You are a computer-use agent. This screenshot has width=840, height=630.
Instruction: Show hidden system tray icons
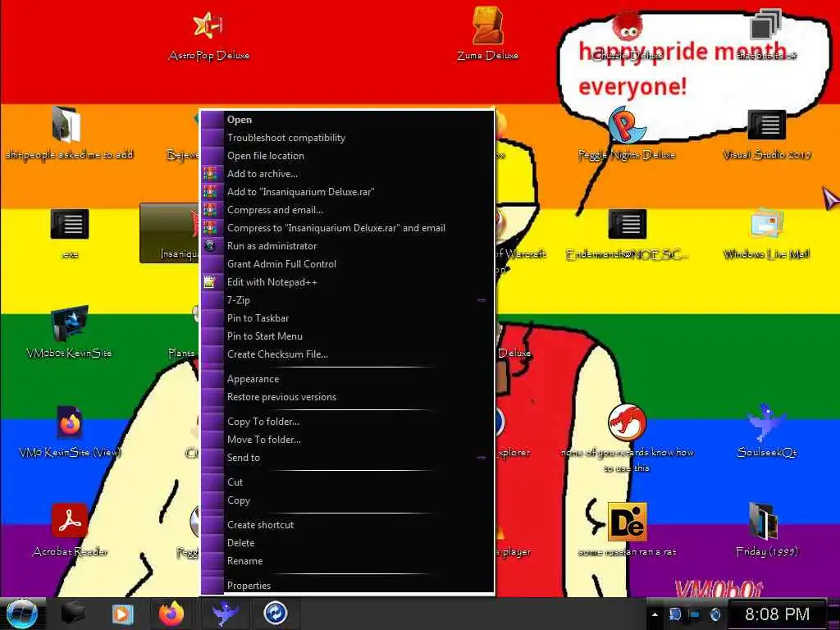pos(655,614)
